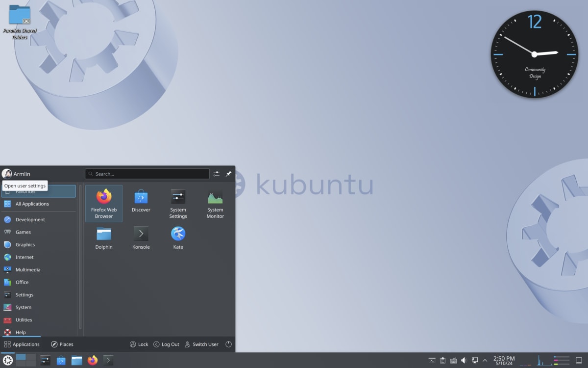The width and height of the screenshot is (588, 368).
Task: Click the resource usage bars widget
Action: (x=562, y=361)
